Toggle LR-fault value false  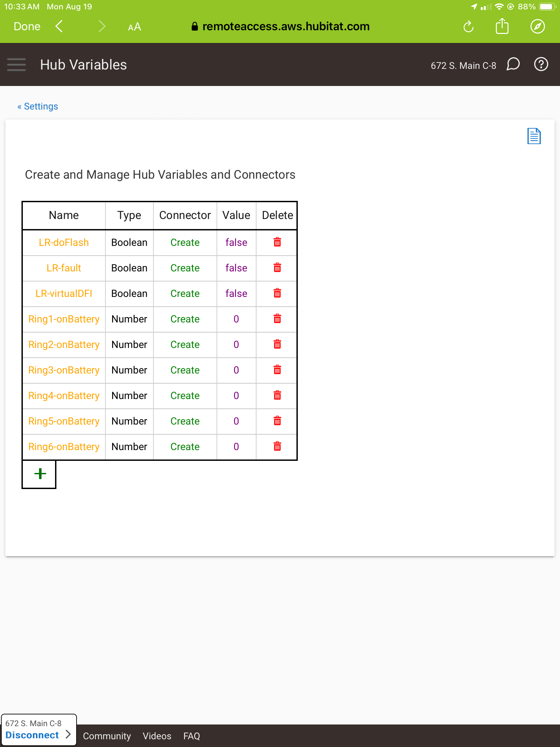[236, 268]
